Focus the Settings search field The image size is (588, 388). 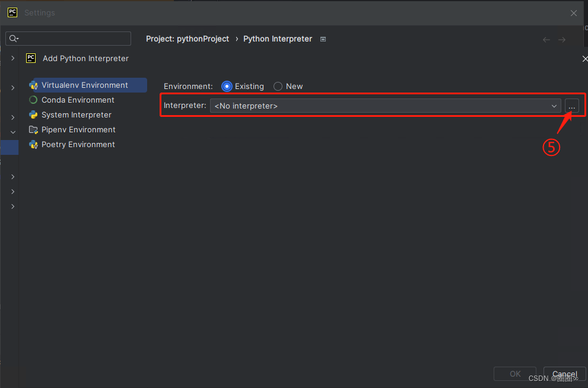tap(68, 39)
